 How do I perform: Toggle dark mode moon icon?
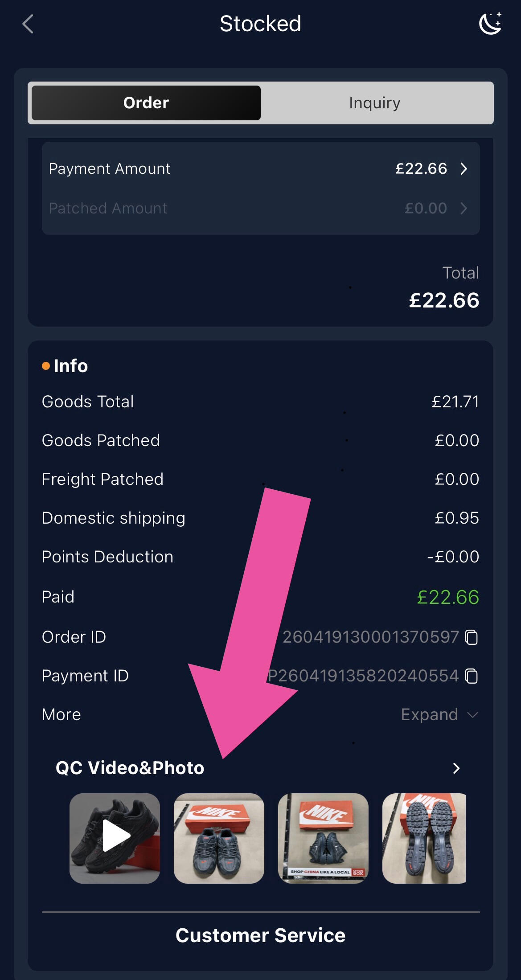click(x=490, y=24)
